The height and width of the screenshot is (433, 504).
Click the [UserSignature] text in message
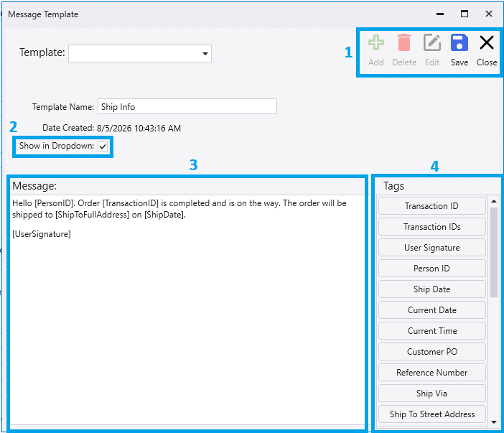42,234
